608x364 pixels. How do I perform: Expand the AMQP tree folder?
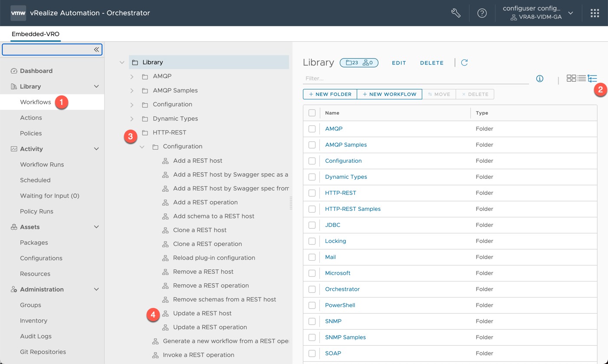[132, 76]
